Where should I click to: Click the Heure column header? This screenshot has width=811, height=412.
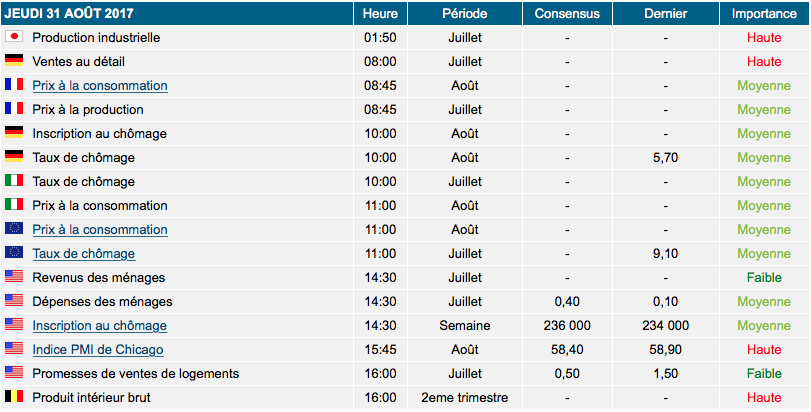tap(380, 13)
